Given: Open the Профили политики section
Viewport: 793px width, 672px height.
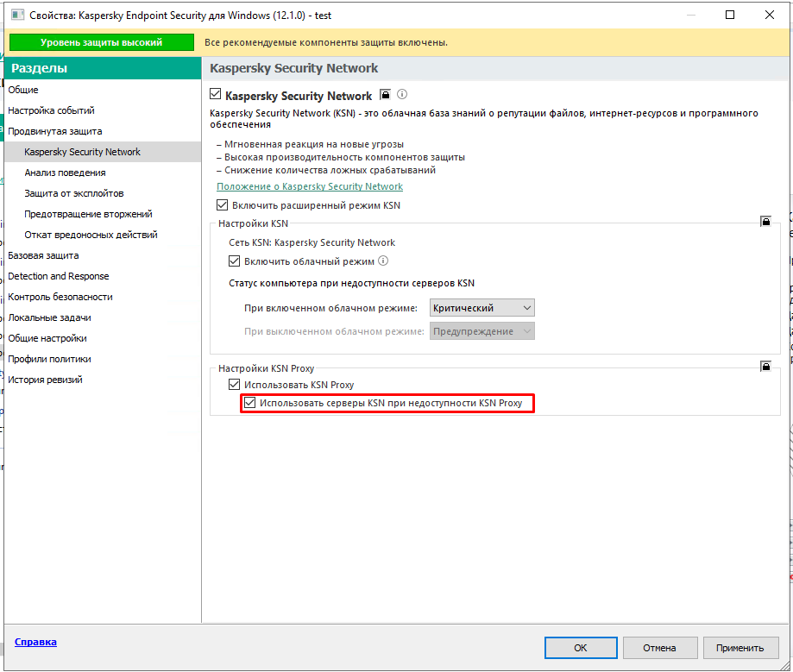Looking at the screenshot, I should pos(103,359).
